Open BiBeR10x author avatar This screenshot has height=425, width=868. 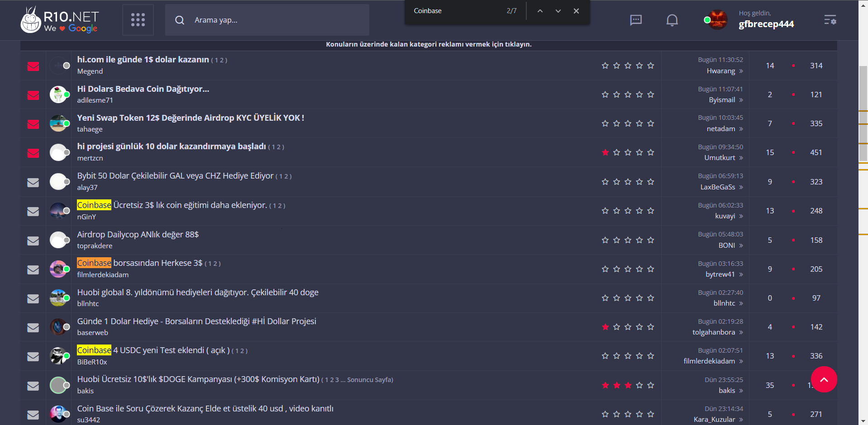59,356
